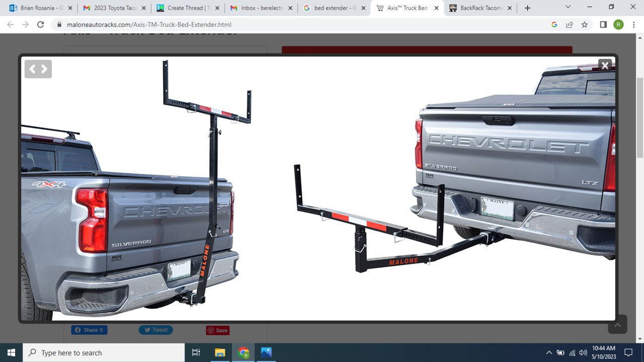Go forward to the next page

click(25, 24)
